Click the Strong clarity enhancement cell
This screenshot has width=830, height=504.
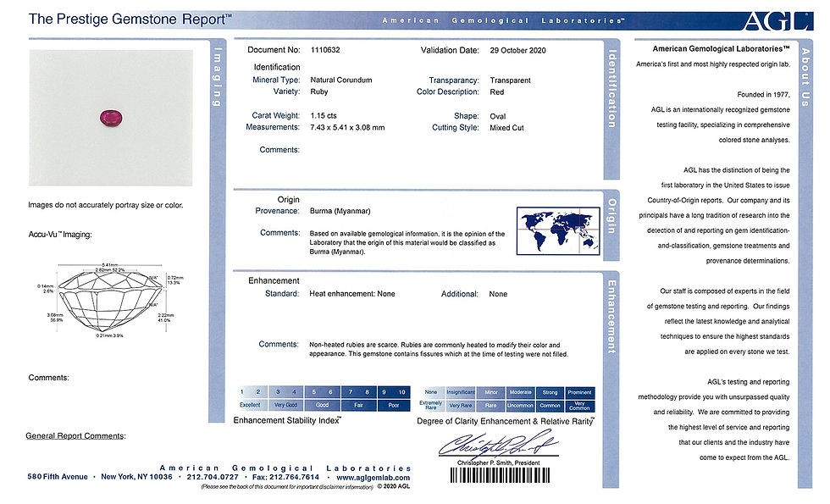[x=550, y=392]
